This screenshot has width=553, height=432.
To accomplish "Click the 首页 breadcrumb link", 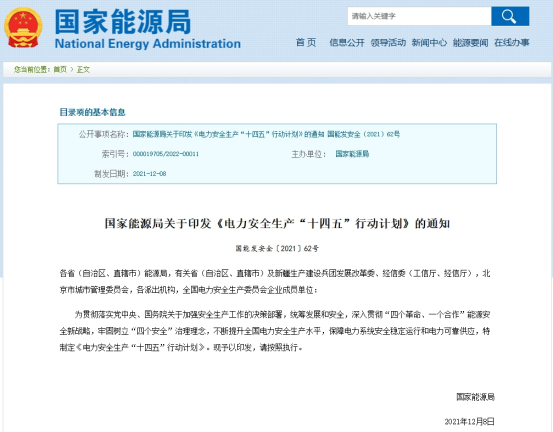I will 60,69.
